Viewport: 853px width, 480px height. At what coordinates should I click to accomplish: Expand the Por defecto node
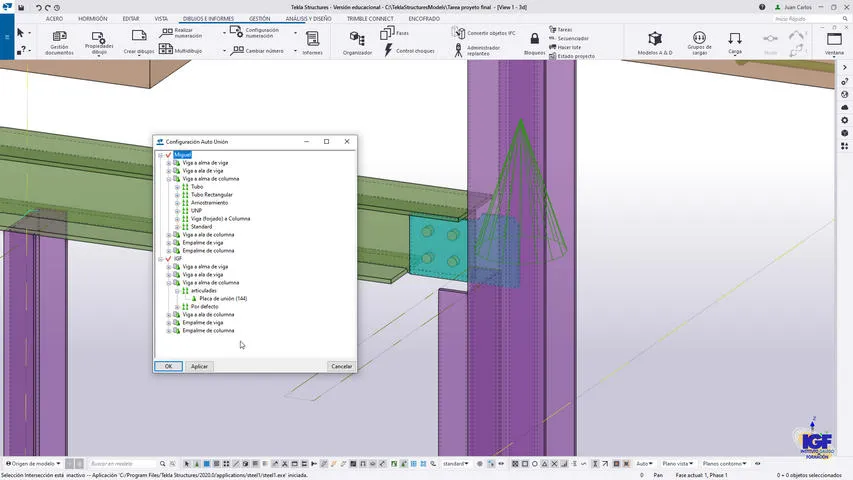point(177,307)
